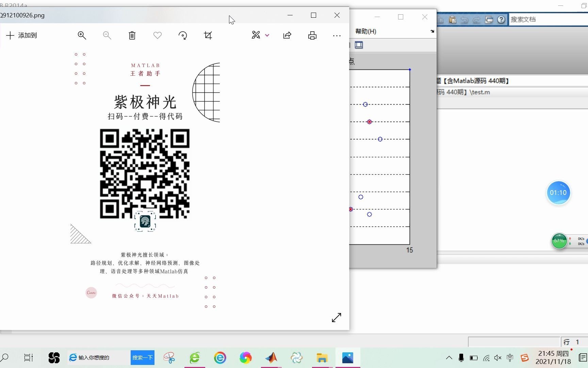Click the zoom out magnifier in Photos
Screen dimensions: 588x368
point(107,35)
